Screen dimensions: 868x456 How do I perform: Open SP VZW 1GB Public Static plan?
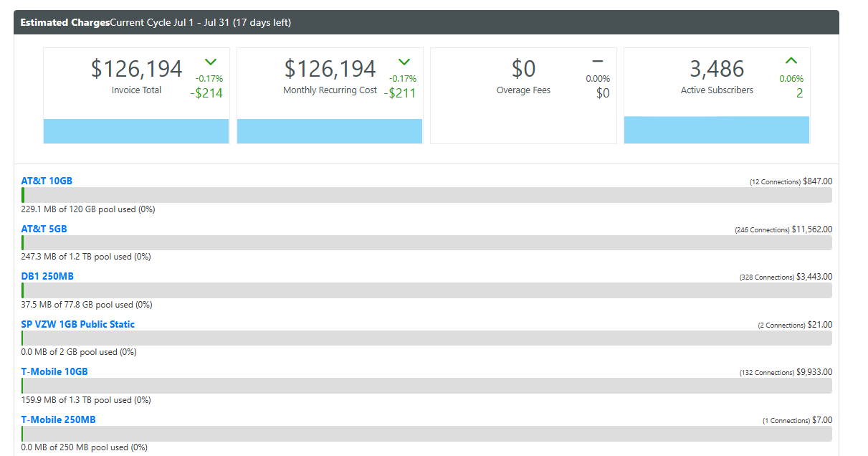click(78, 324)
